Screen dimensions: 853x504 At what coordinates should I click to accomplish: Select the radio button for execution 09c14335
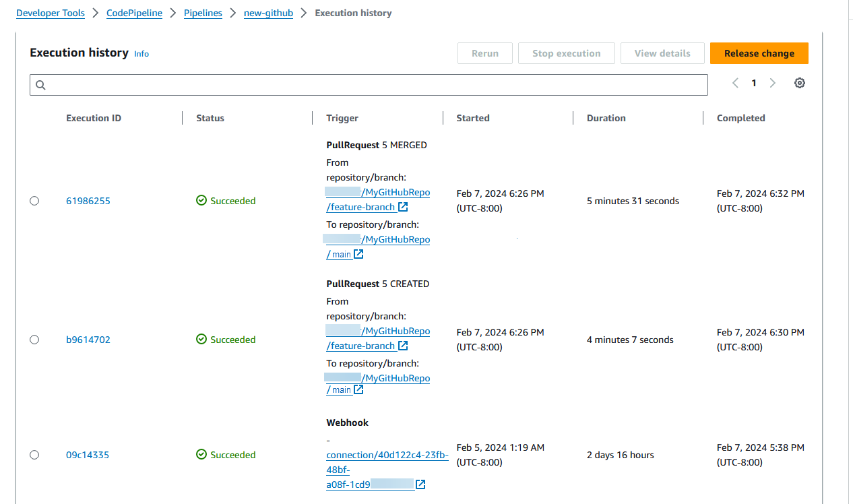point(34,455)
